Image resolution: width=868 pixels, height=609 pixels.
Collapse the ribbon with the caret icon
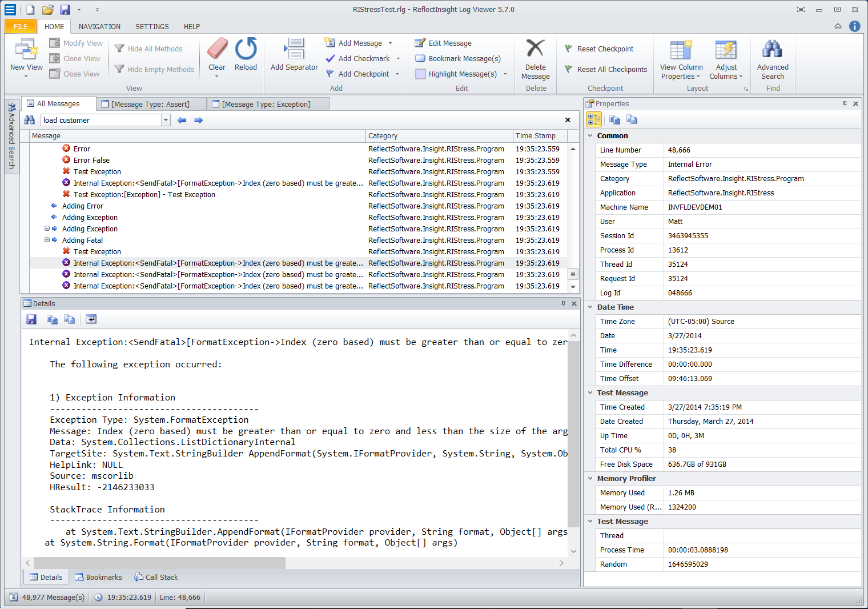point(838,26)
